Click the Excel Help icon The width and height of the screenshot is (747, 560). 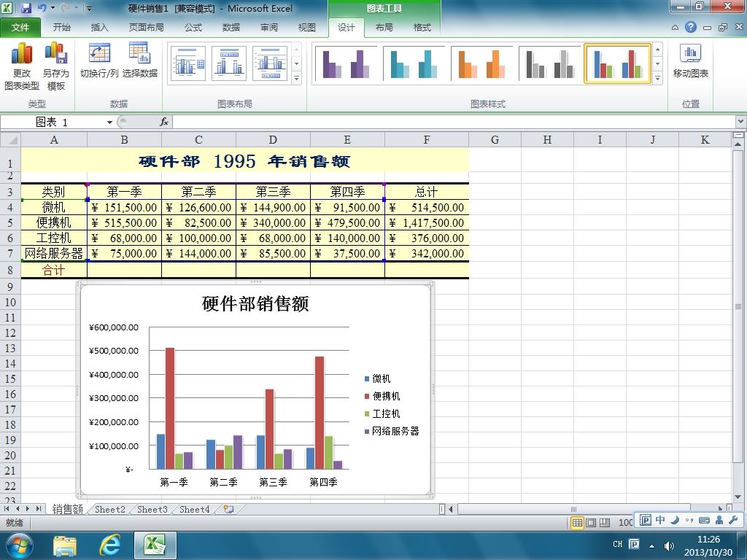click(691, 27)
